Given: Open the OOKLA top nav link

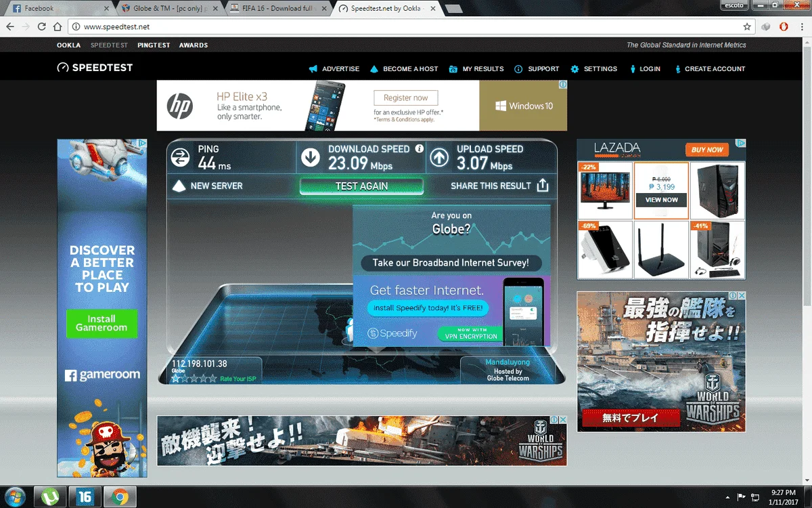Looking at the screenshot, I should [68, 45].
